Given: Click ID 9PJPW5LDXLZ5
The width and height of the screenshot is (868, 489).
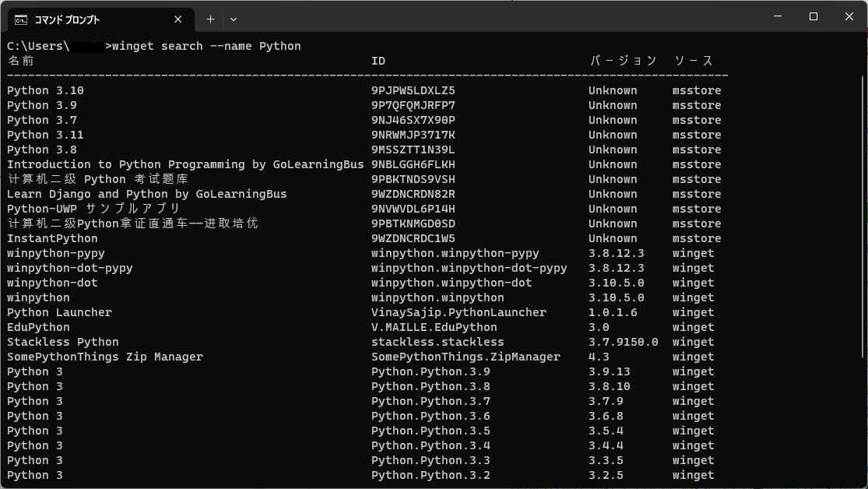Looking at the screenshot, I should click(x=413, y=90).
